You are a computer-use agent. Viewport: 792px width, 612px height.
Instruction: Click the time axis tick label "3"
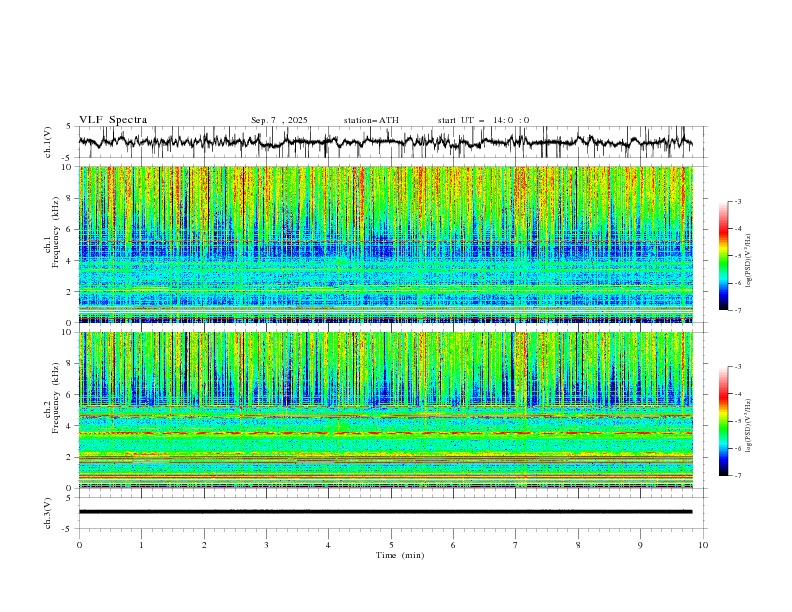click(266, 545)
